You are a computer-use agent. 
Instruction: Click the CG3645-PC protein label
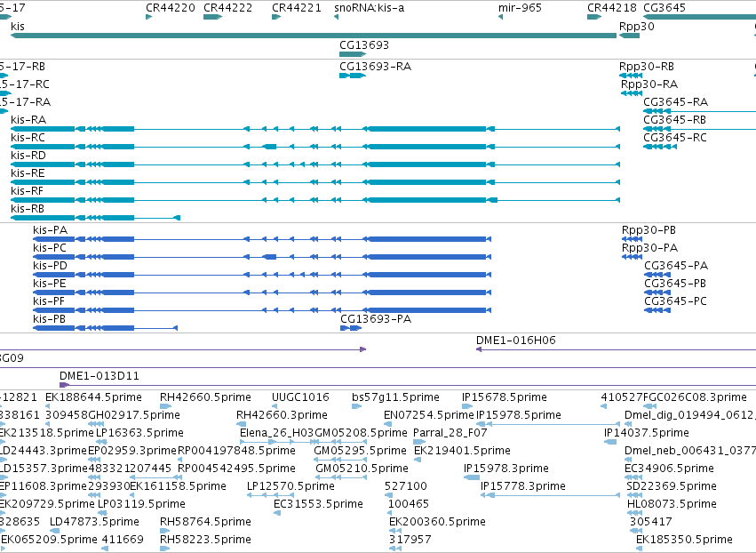[x=675, y=301]
